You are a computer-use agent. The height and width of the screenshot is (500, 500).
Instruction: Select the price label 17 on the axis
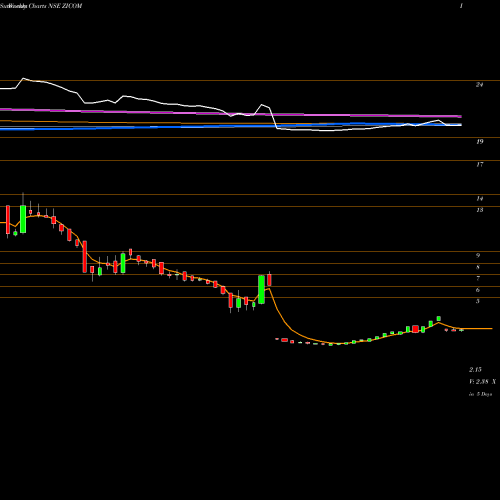[x=479, y=165]
